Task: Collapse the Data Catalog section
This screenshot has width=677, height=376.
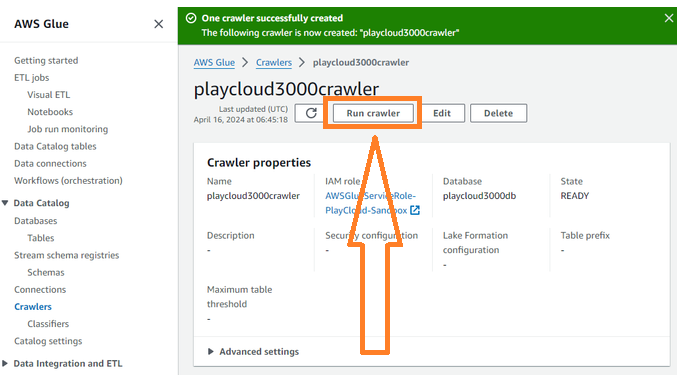Action: 5,203
